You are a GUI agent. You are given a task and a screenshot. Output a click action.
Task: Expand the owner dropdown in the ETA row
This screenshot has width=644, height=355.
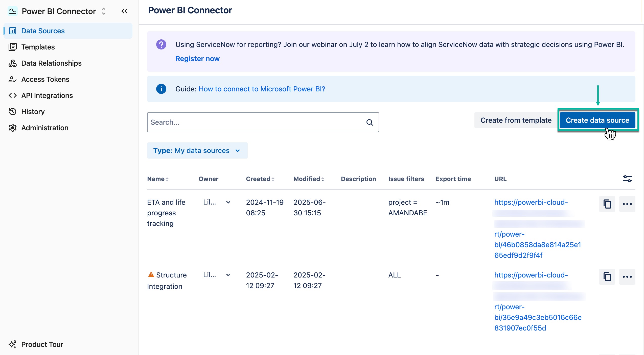coord(228,202)
